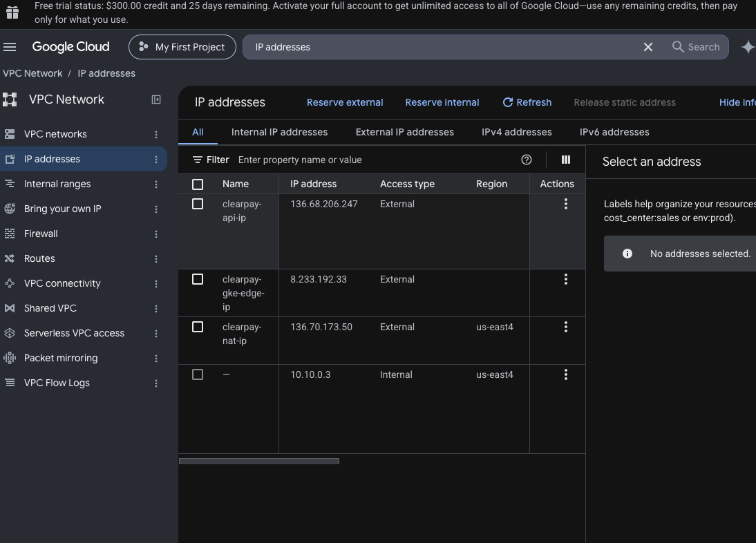Click the Search magnifier button
This screenshot has height=543, width=756.
[696, 47]
